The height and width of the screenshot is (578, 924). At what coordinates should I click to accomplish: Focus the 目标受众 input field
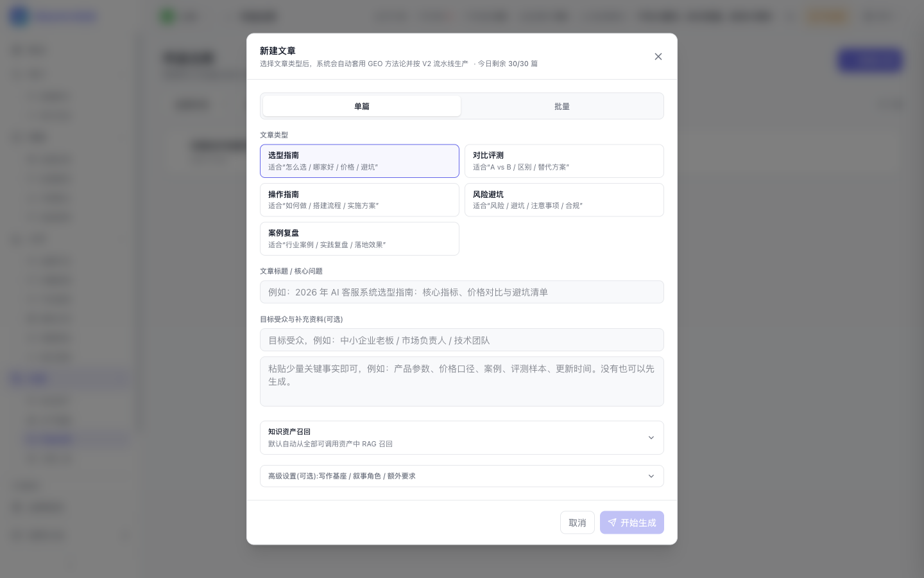click(x=462, y=340)
